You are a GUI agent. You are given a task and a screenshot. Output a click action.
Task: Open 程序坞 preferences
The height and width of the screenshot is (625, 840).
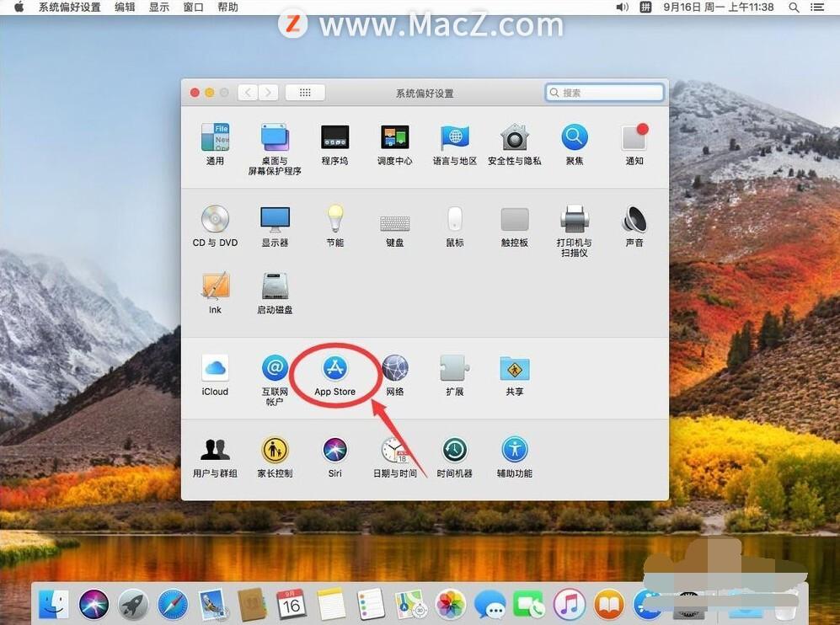pyautogui.click(x=334, y=136)
